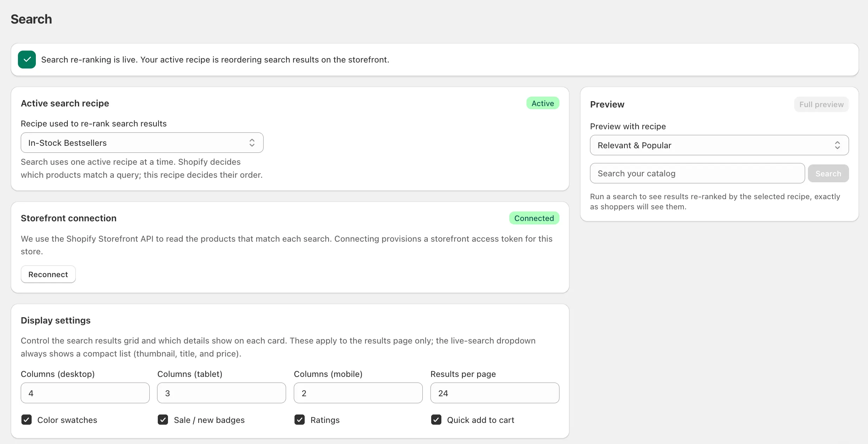Viewport: 868px width, 444px height.
Task: Click the green success checkmark icon in banner
Action: pos(27,59)
